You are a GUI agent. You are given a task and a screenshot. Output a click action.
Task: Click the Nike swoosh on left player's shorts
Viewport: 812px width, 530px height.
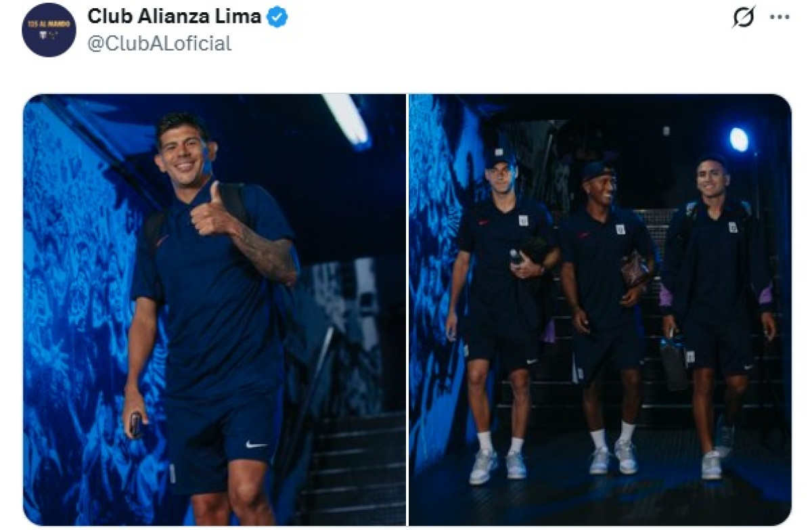click(256, 444)
